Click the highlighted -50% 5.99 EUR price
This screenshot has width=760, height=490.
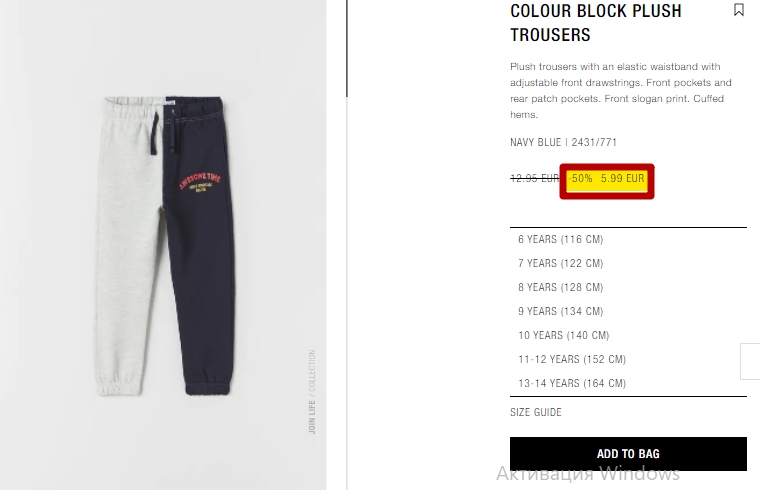[607, 179]
